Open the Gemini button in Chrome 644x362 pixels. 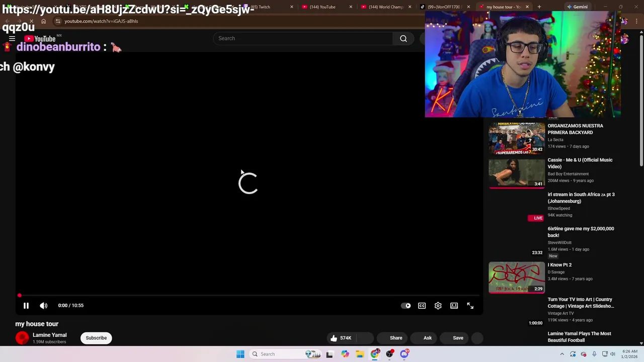(577, 7)
